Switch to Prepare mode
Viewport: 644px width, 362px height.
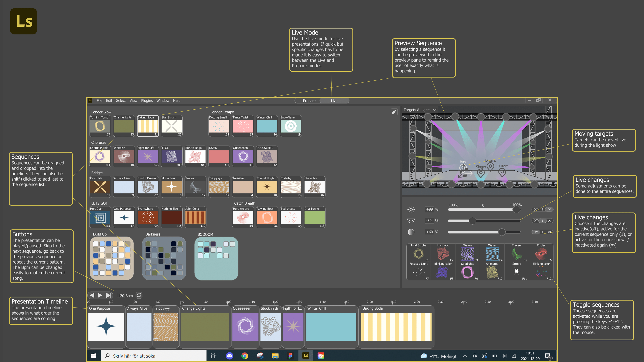pyautogui.click(x=309, y=101)
